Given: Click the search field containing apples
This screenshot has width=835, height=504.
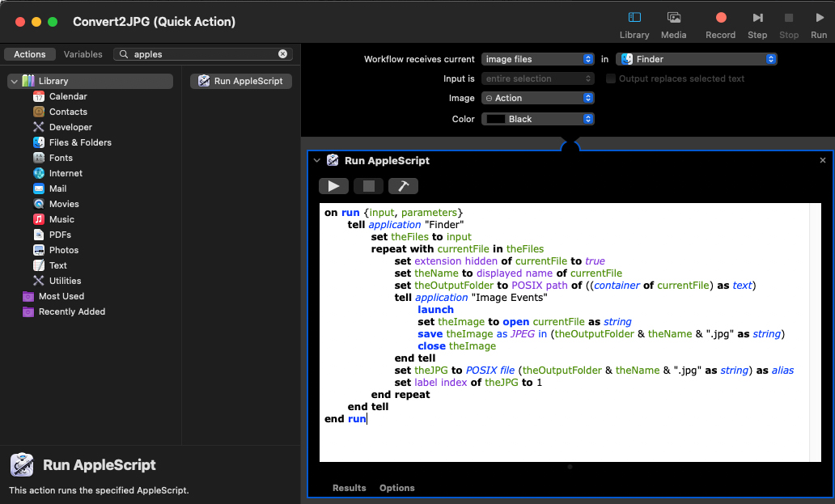Looking at the screenshot, I should [203, 54].
